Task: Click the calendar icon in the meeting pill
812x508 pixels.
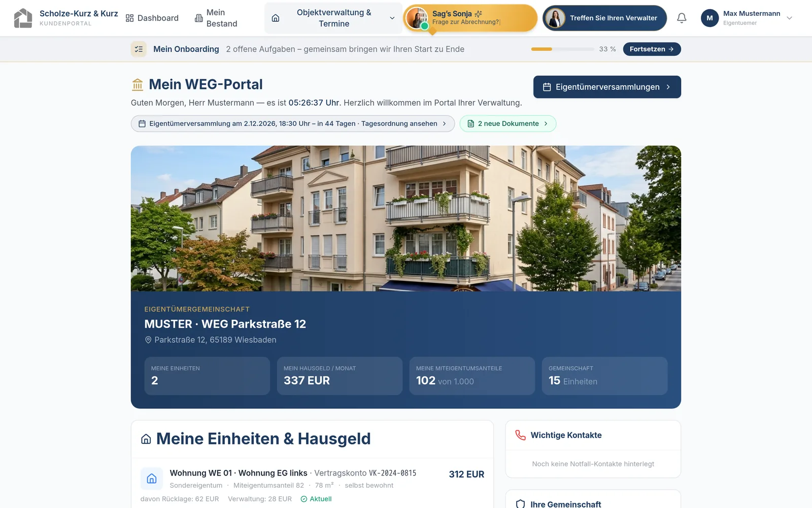Action: point(142,123)
